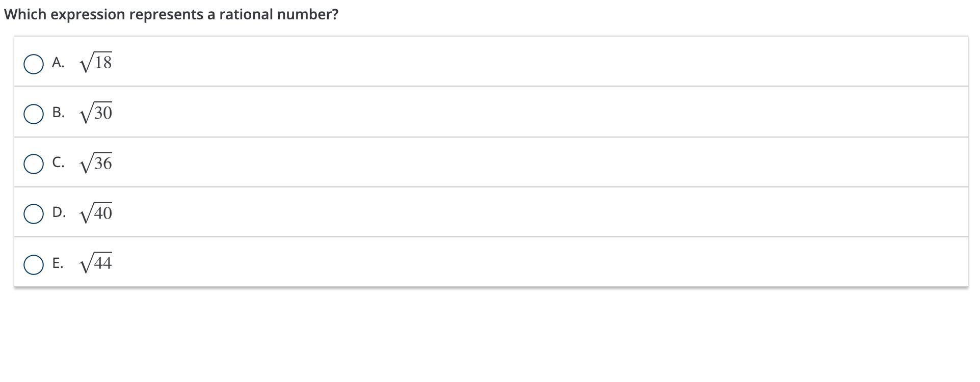Pick the radio button for option D

34,214
